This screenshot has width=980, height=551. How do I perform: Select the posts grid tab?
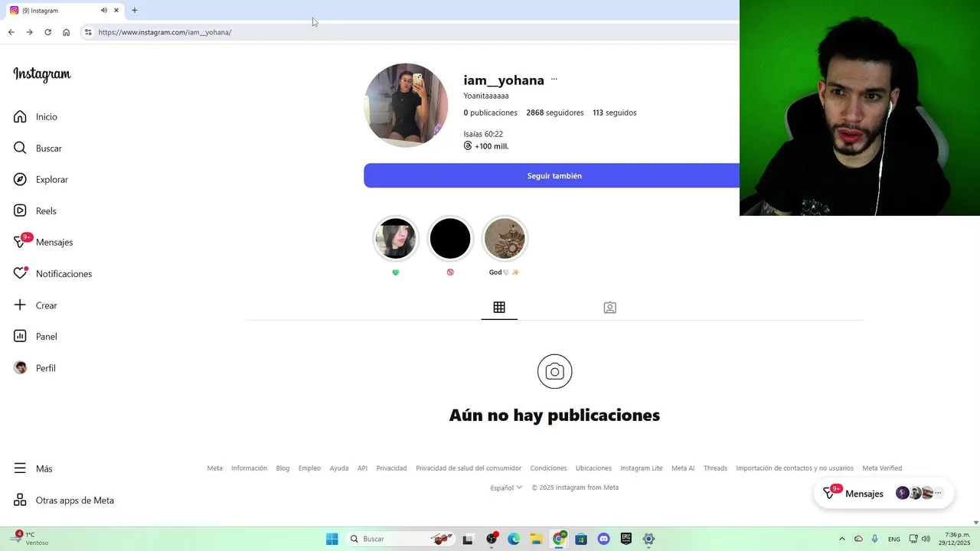499,308
